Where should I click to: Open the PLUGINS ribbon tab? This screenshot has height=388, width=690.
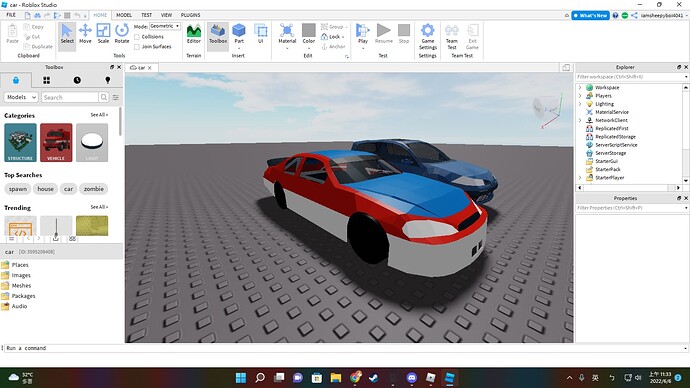(x=191, y=15)
